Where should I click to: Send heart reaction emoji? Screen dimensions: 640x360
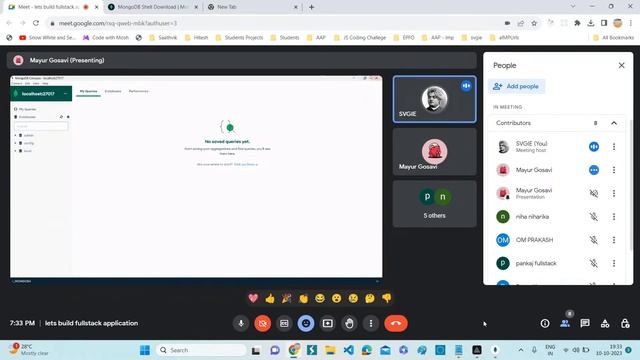point(253,298)
